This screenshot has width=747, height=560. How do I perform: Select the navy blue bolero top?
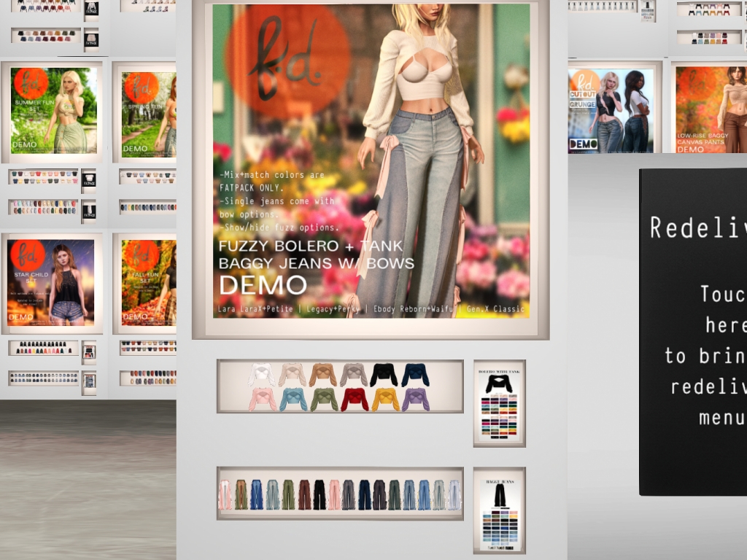pos(414,375)
